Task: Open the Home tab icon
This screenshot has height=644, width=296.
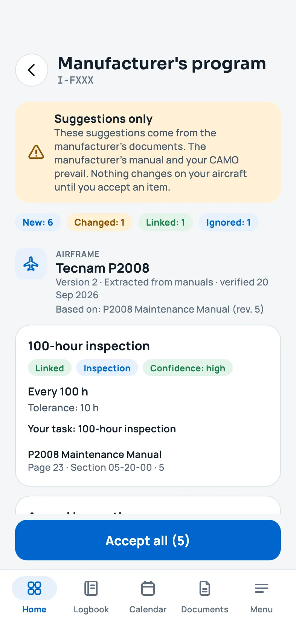Action: [34, 588]
